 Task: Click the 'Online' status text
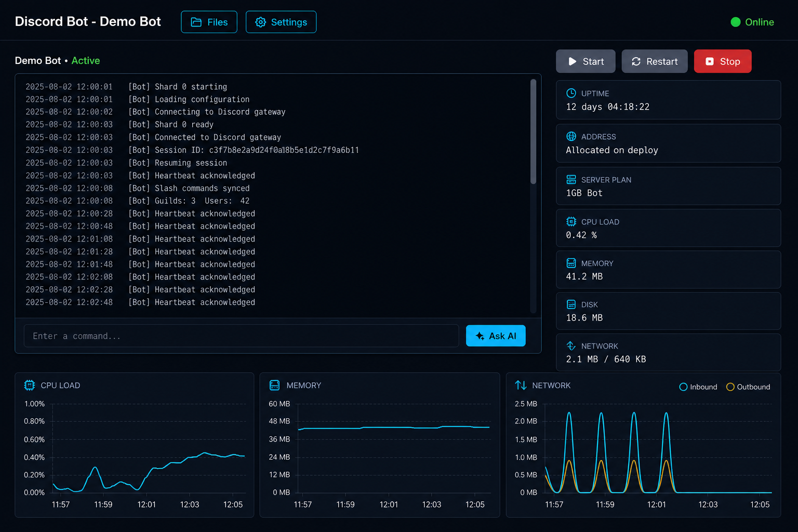pos(760,22)
